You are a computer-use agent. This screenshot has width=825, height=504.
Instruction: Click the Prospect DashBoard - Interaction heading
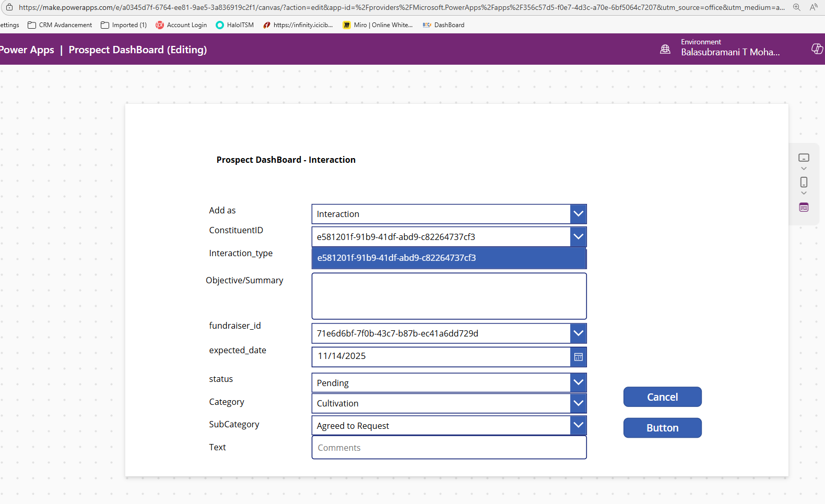tap(286, 160)
